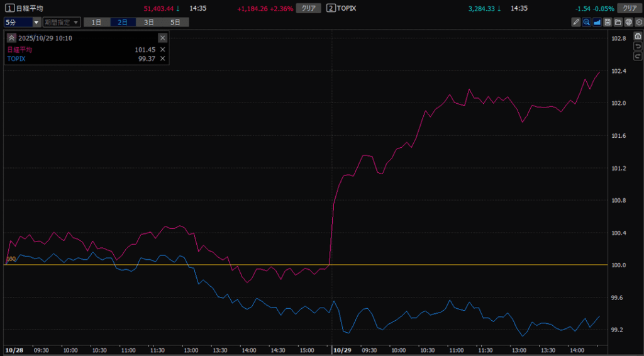Open saved chart folder icon
644x356 pixels.
click(618, 22)
